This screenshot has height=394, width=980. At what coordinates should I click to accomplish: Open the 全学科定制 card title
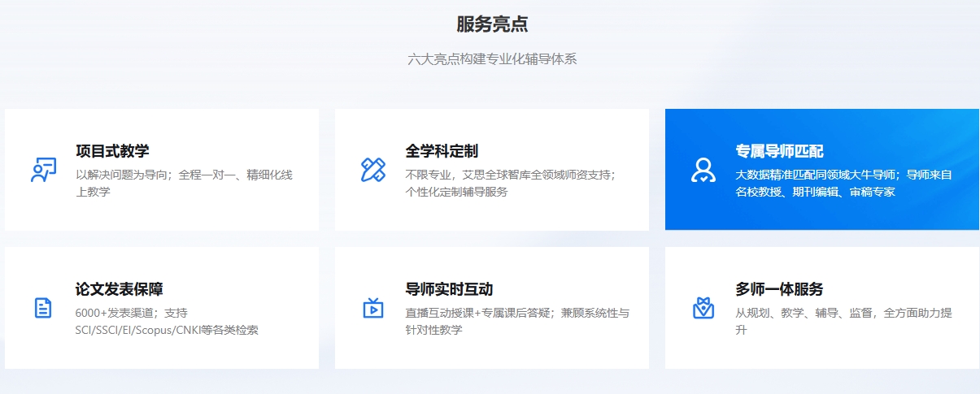tap(442, 151)
